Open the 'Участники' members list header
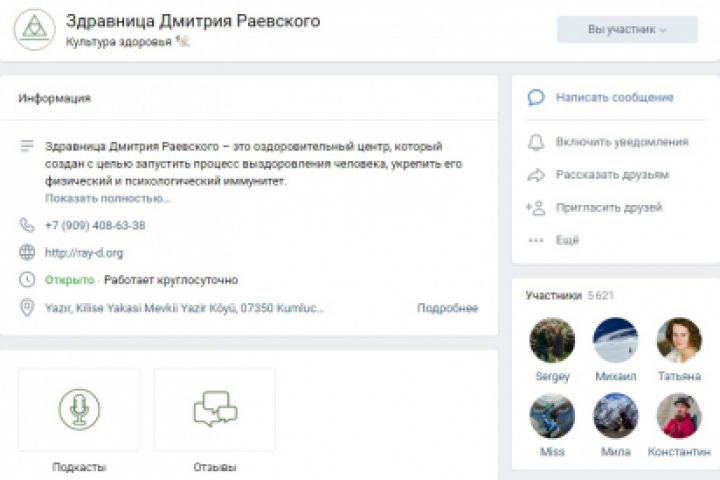Screen dimensions: 720x480 553,295
